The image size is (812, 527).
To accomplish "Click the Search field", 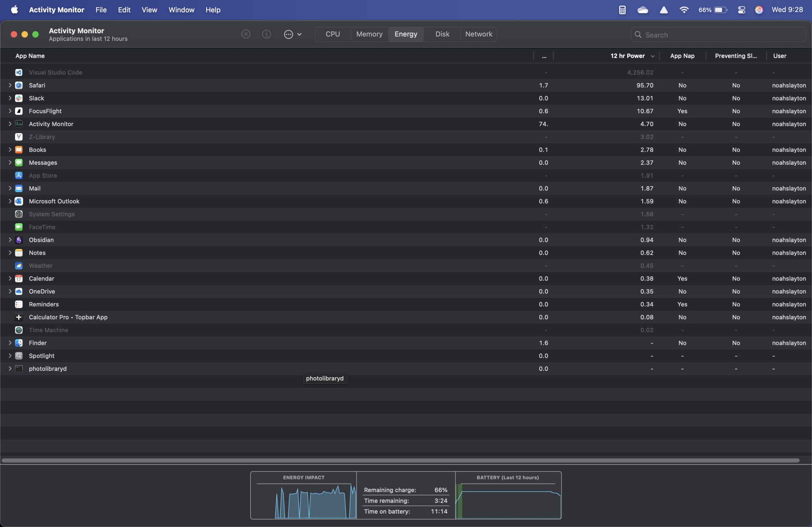I will click(718, 34).
